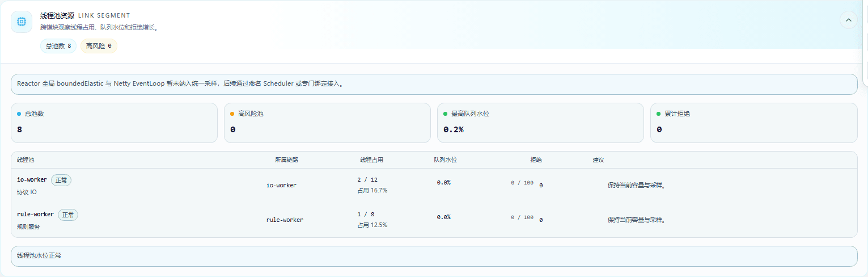
Task: Click the 所属链路 column header
Action: (286, 160)
